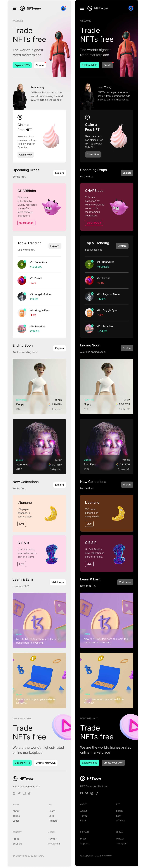Click Claim Now in the light theme card
This screenshot has height=868, width=146.
click(x=25, y=155)
